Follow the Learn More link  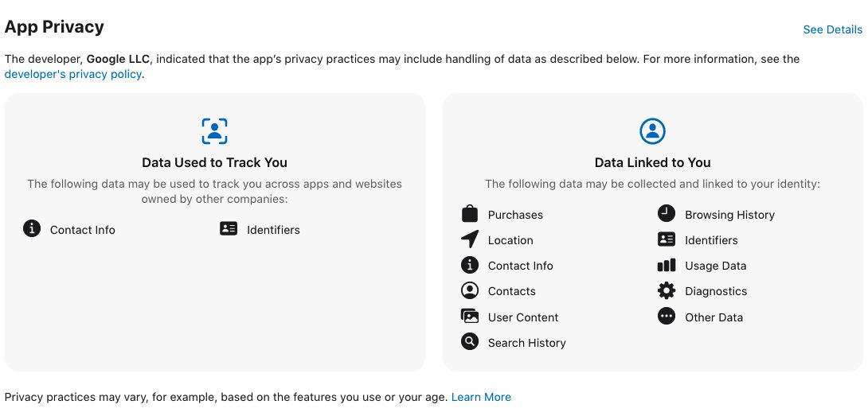tap(481, 398)
